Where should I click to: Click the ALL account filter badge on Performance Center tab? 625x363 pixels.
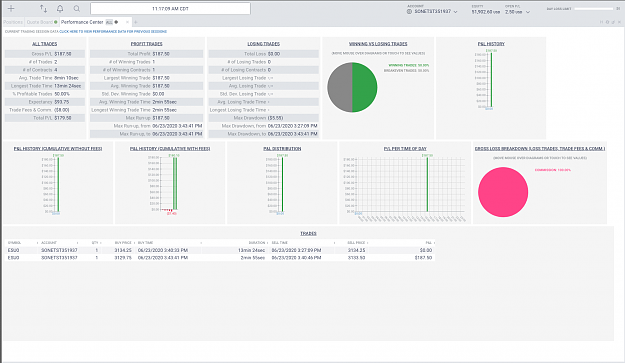coord(109,22)
